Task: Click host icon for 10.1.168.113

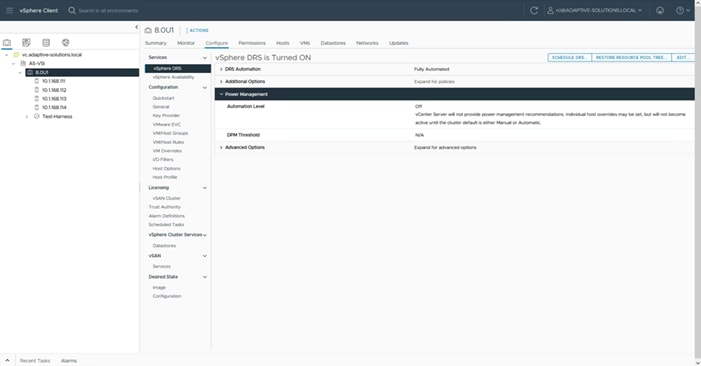Action: tap(37, 98)
